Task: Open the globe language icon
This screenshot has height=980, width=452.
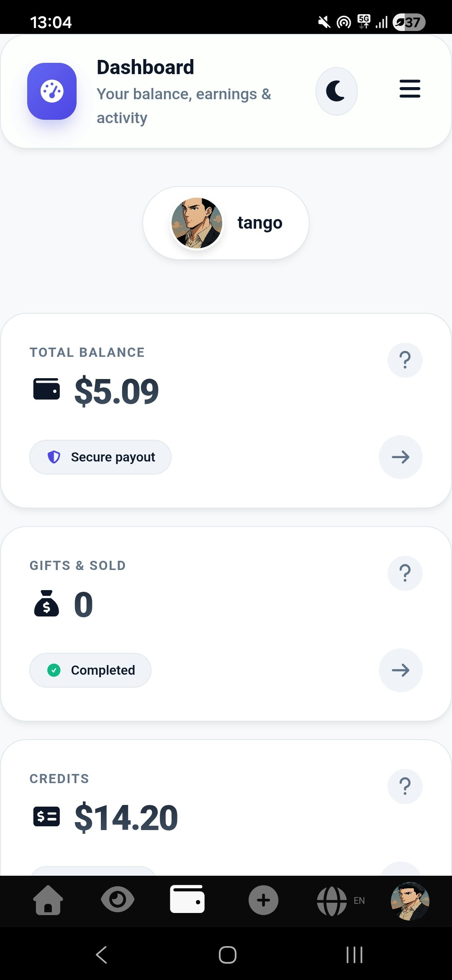Action: pos(332,899)
